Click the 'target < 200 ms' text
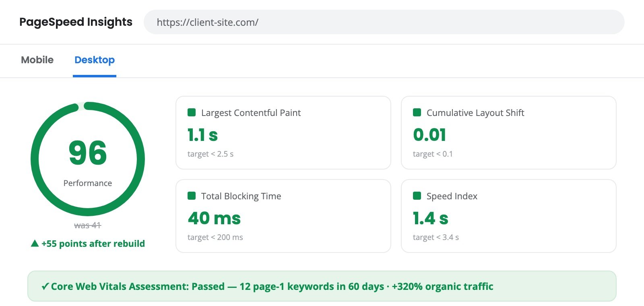This screenshot has width=644, height=306. coord(215,237)
